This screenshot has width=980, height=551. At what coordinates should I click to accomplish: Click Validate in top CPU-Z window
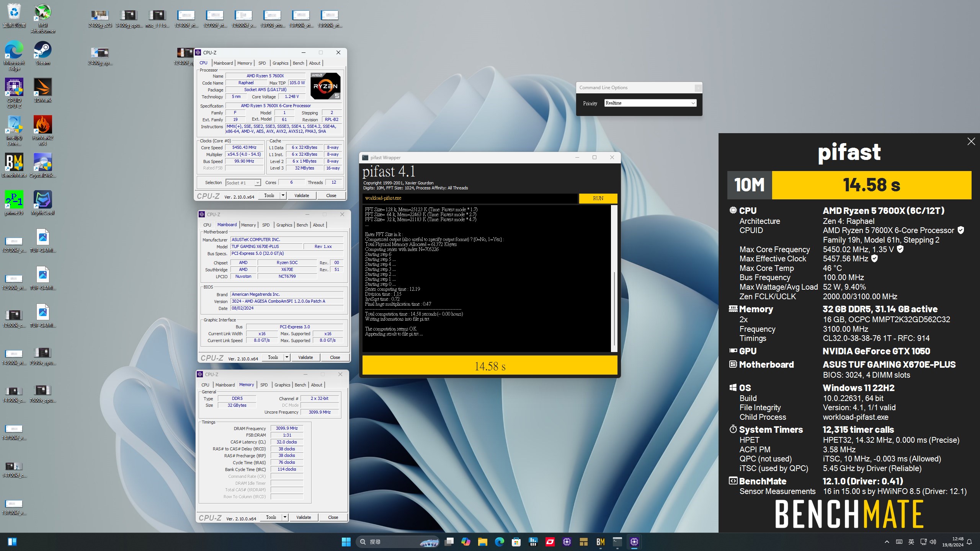click(302, 196)
